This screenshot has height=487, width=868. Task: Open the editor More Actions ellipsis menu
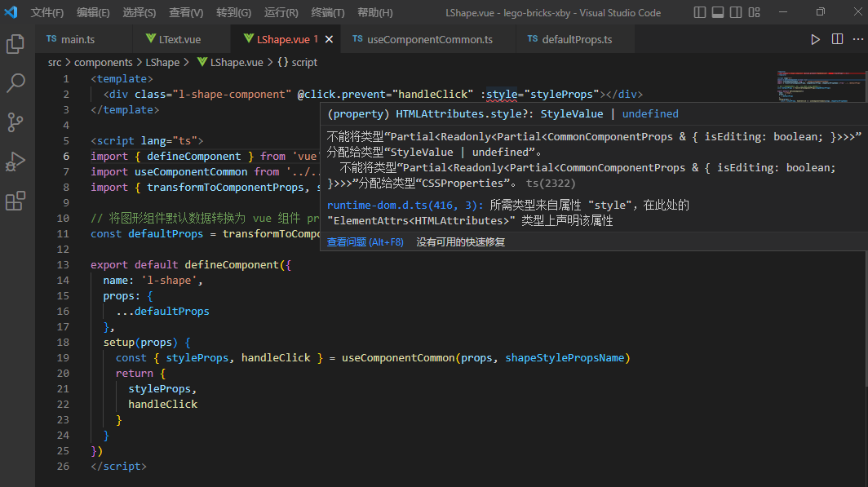coord(857,39)
